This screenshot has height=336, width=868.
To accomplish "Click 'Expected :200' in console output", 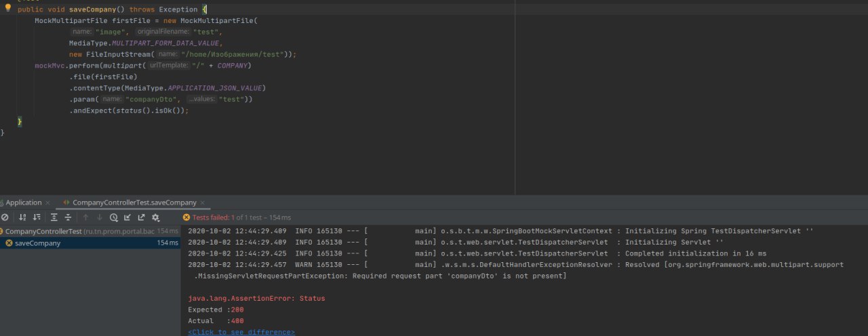I will click(216, 310).
